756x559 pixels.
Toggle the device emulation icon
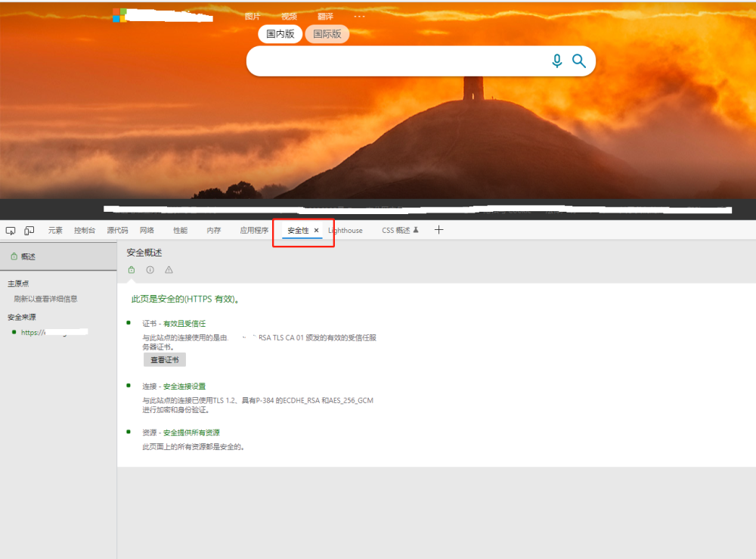(x=29, y=231)
